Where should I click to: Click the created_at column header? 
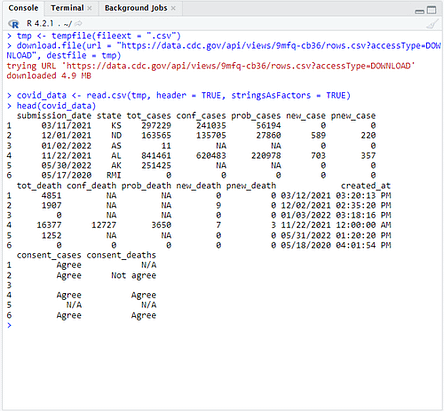pyautogui.click(x=365, y=185)
